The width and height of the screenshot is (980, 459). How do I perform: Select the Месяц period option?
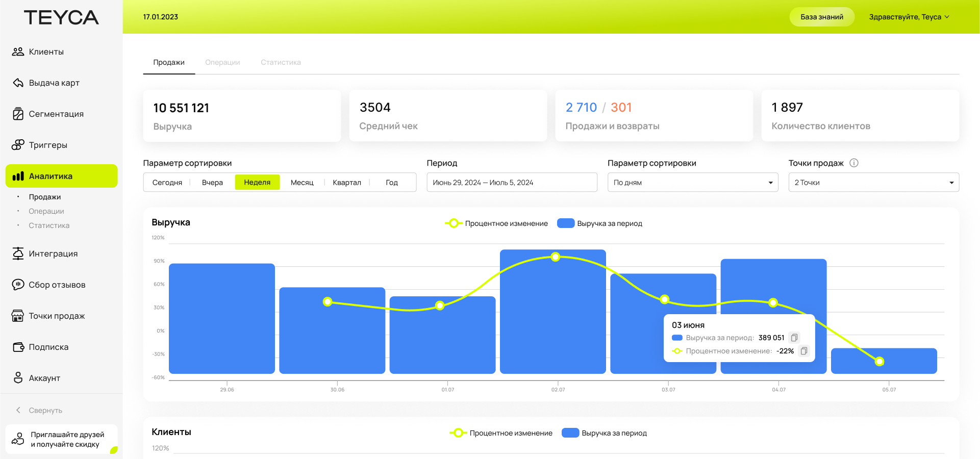302,183
